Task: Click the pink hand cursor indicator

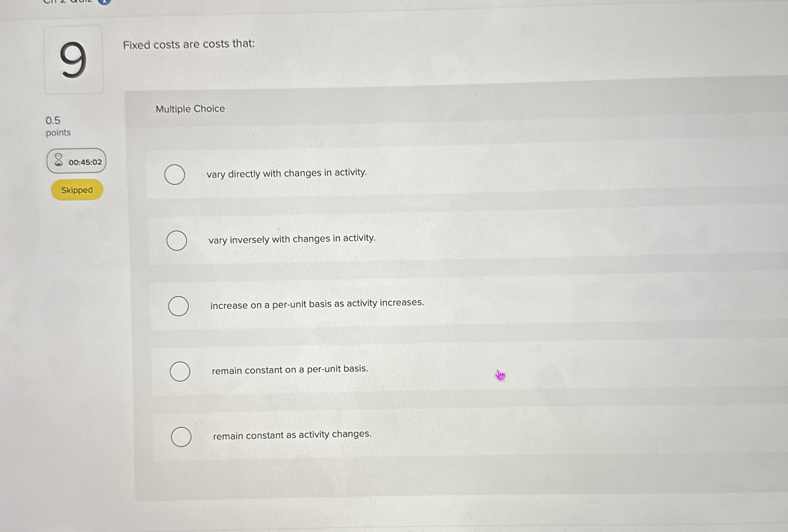Action: point(500,375)
